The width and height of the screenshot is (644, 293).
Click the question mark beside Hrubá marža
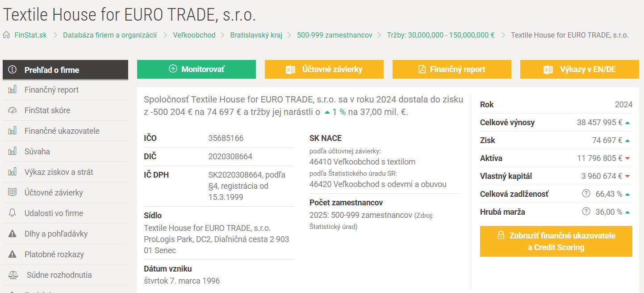point(586,212)
